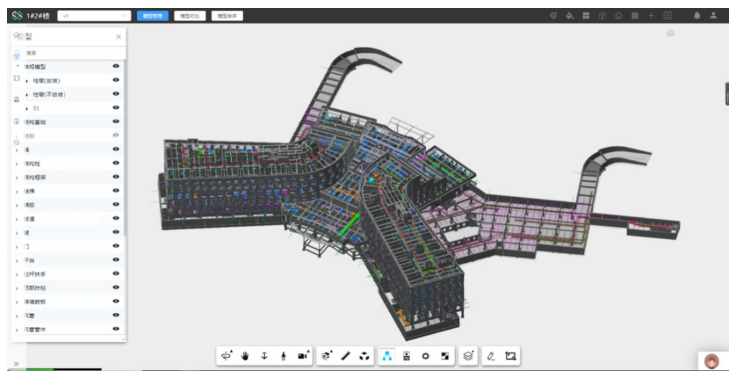
Task: Toggle visibility of 结构柱 row
Action: pos(116,163)
